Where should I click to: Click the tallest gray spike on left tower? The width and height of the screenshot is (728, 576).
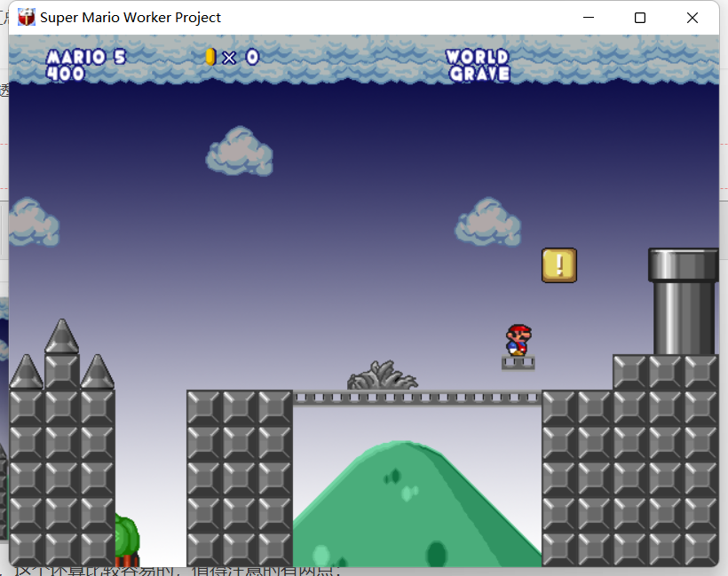coord(62,336)
